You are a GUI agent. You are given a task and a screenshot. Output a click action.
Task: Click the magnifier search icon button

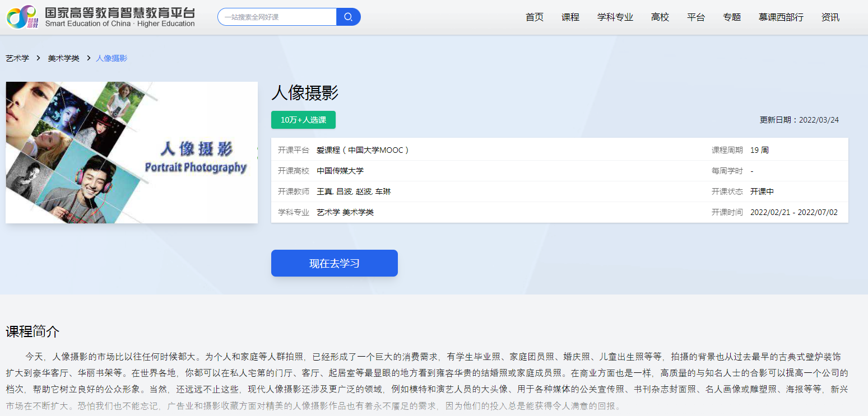[348, 17]
